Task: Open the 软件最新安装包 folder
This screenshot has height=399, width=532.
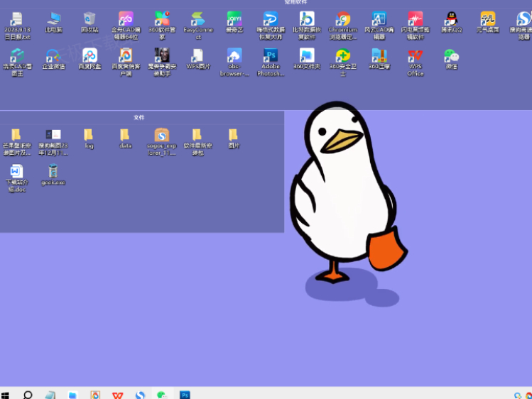Action: coord(197,142)
